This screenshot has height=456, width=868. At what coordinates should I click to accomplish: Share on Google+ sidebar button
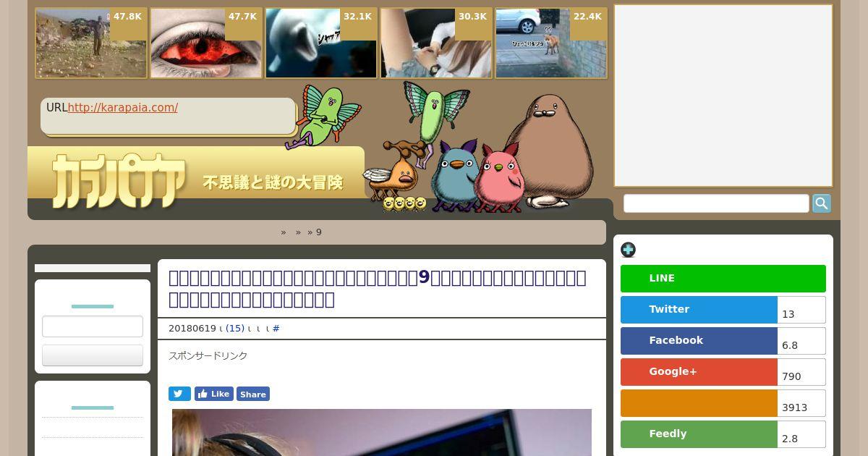point(699,372)
